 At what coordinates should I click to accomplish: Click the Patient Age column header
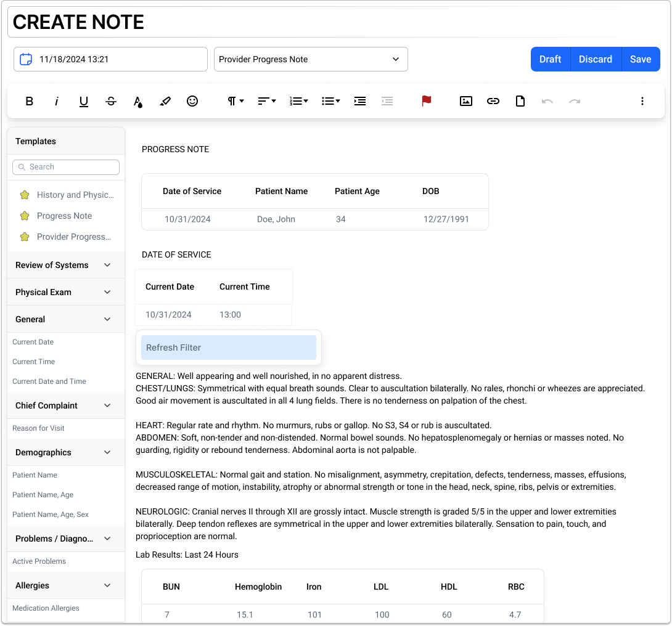click(357, 192)
